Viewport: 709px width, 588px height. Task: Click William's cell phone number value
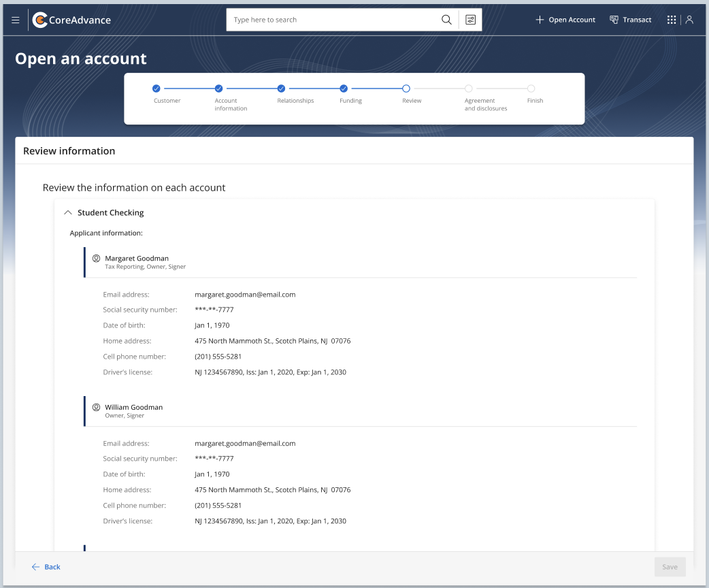tap(218, 505)
